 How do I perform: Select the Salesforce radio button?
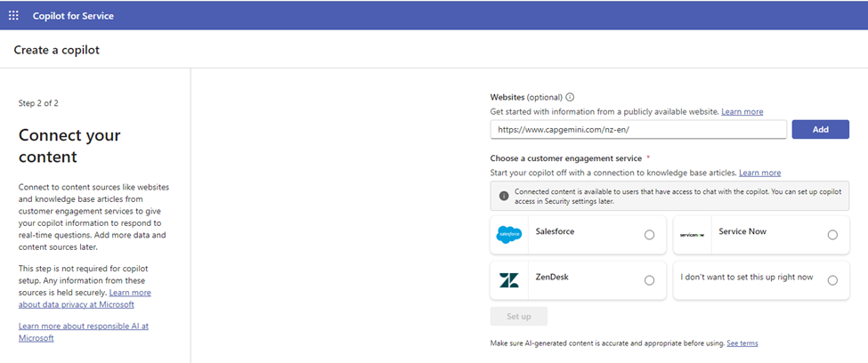(x=649, y=235)
